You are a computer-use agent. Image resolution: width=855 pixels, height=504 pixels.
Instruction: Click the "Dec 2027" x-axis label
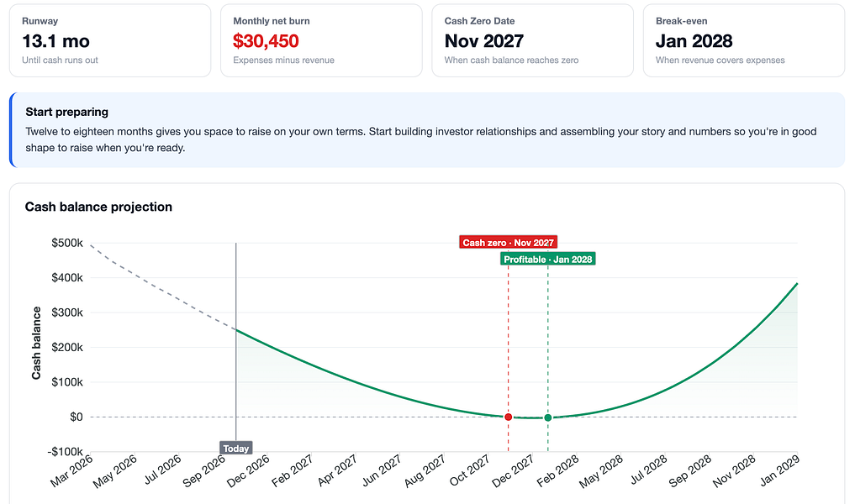tap(513, 470)
